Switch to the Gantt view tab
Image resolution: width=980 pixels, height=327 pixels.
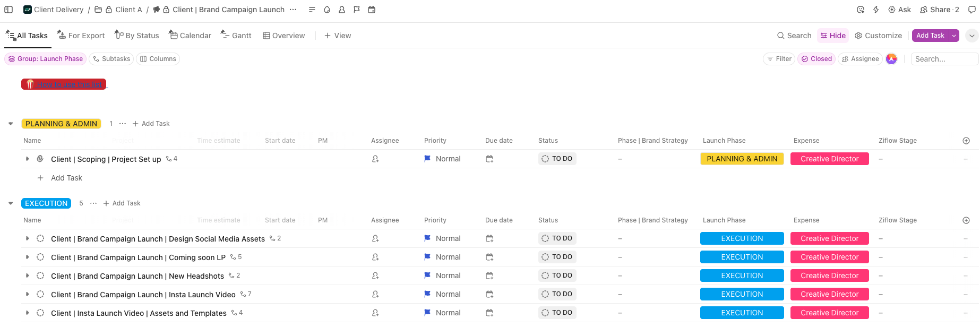click(x=236, y=36)
